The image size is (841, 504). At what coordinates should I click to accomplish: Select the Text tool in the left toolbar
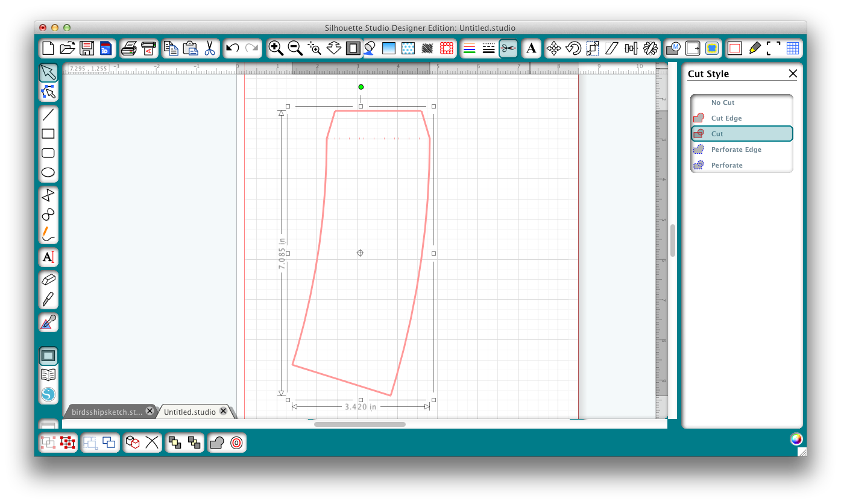point(48,257)
